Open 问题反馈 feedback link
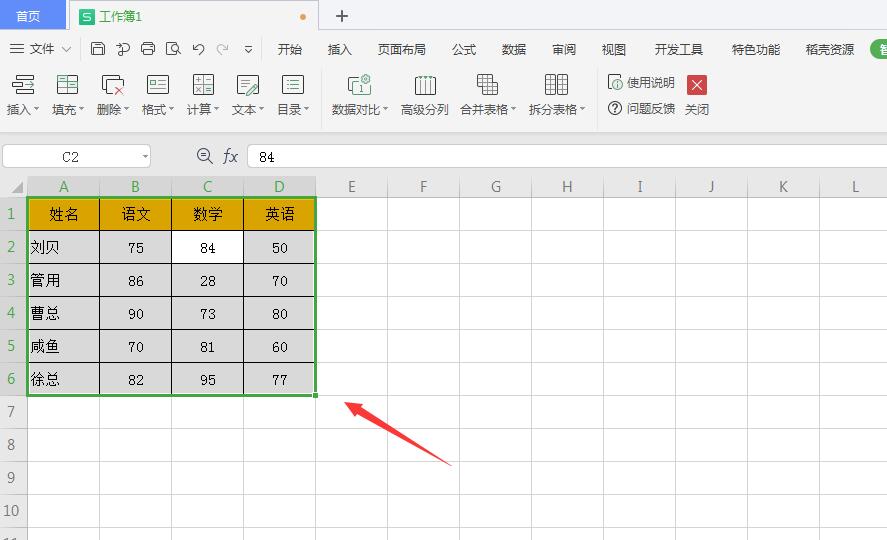Screen dimensions: 887x540 coord(641,108)
